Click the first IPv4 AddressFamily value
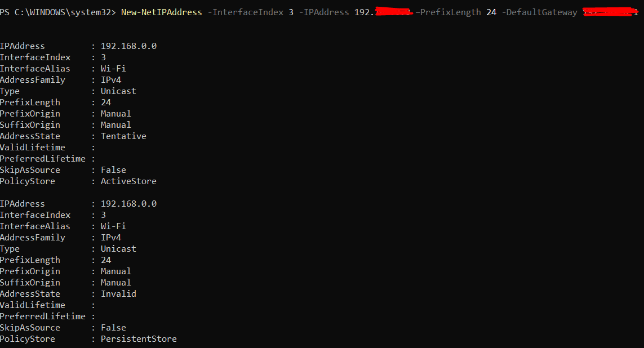The image size is (644, 348). tap(111, 79)
